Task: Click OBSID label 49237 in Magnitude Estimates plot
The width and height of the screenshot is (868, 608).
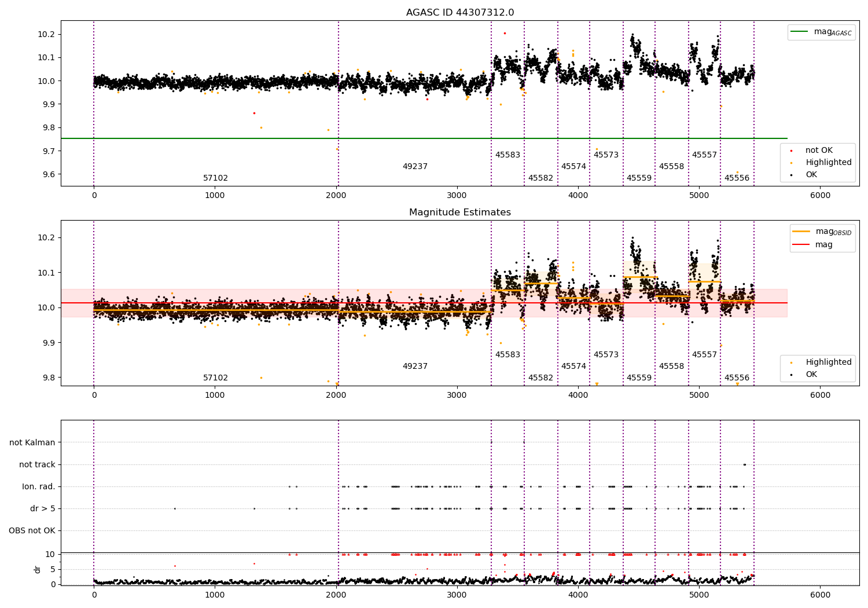Action: (415, 367)
